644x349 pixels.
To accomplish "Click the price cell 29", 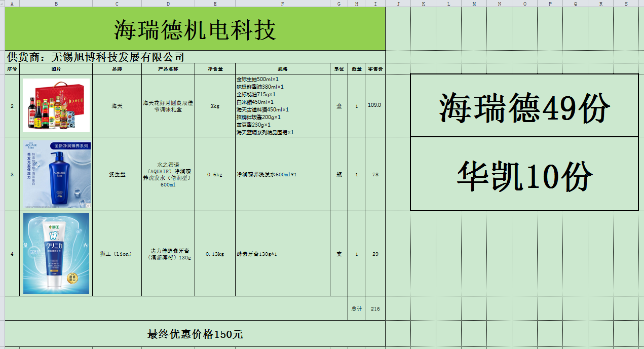I will point(375,254).
